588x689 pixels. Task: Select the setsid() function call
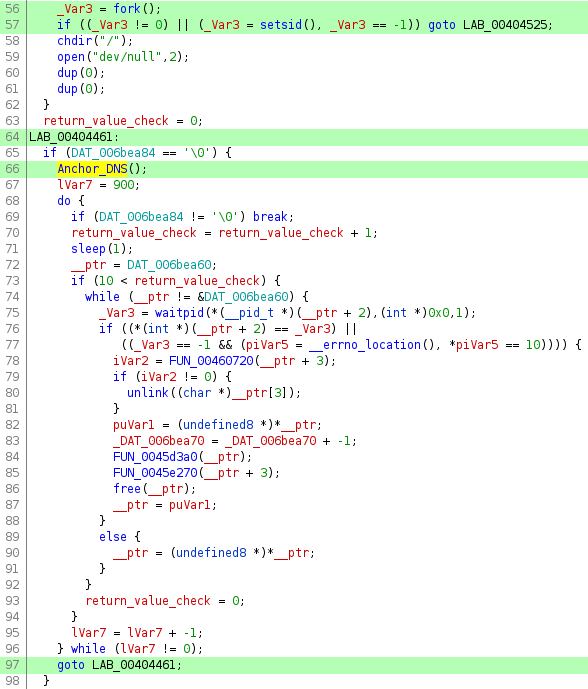coord(281,24)
